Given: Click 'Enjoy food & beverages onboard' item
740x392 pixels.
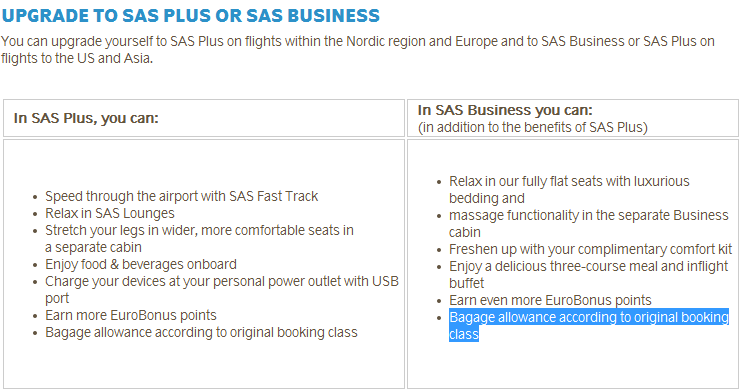Looking at the screenshot, I should coord(141,264).
